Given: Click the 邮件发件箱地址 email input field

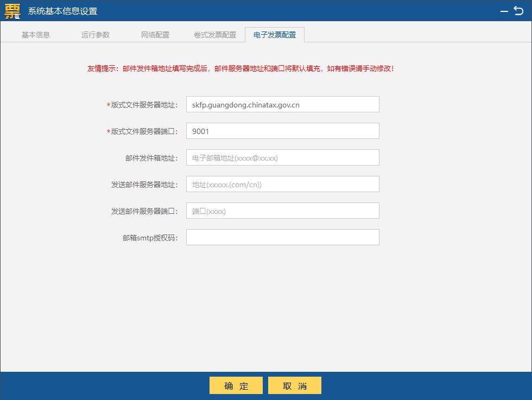Looking at the screenshot, I should [282, 157].
